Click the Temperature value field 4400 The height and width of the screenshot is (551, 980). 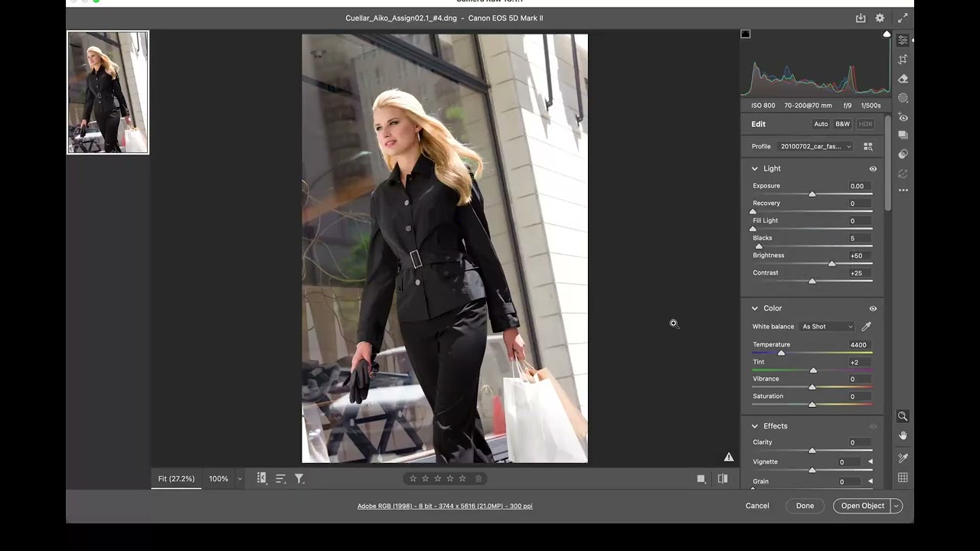tap(858, 345)
